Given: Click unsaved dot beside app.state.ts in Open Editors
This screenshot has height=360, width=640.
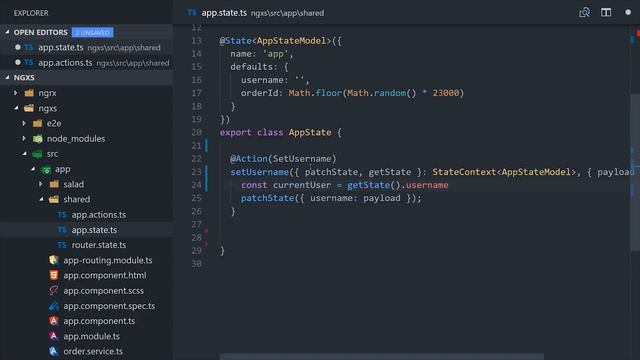Looking at the screenshot, I should point(18,47).
